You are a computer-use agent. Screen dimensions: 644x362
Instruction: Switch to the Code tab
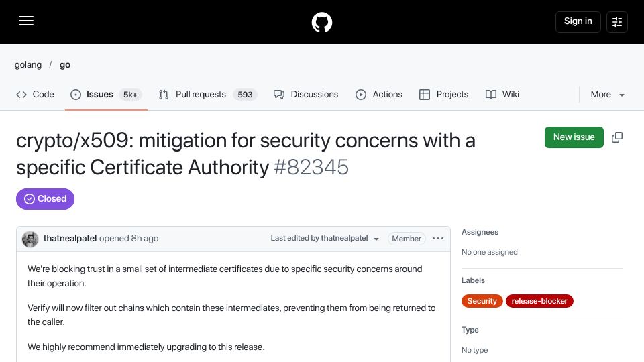[x=35, y=95]
